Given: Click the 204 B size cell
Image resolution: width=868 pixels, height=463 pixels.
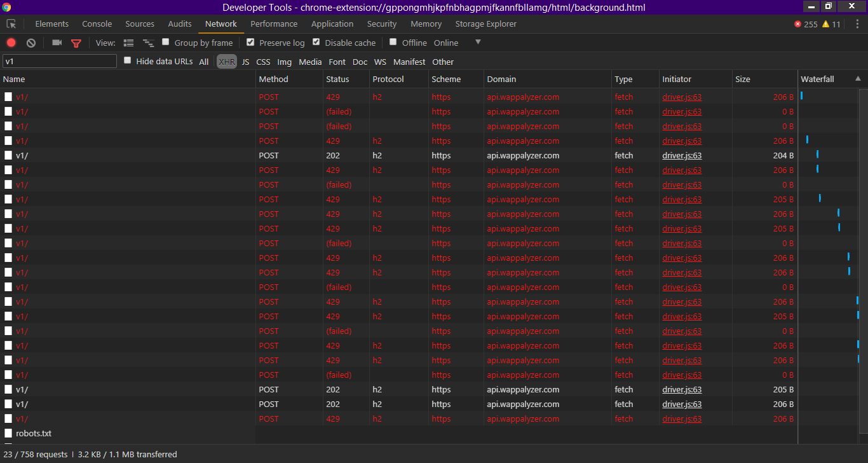Looking at the screenshot, I should (765, 155).
